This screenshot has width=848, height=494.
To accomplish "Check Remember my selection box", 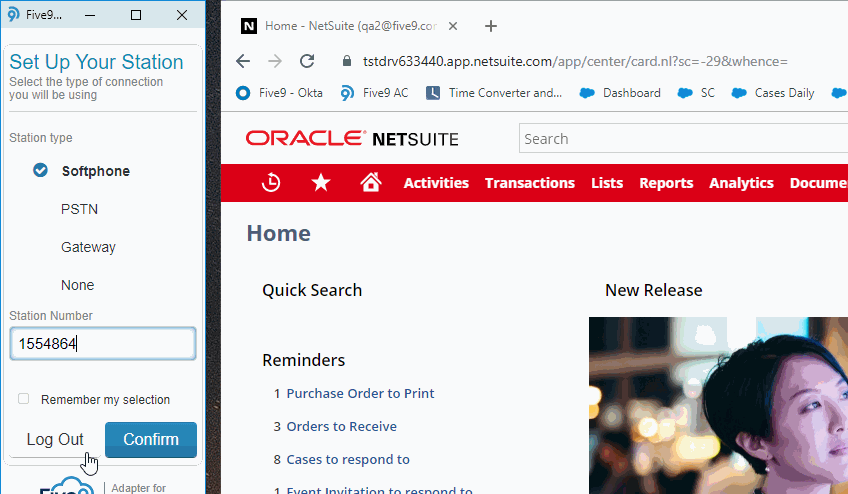I will (23, 399).
